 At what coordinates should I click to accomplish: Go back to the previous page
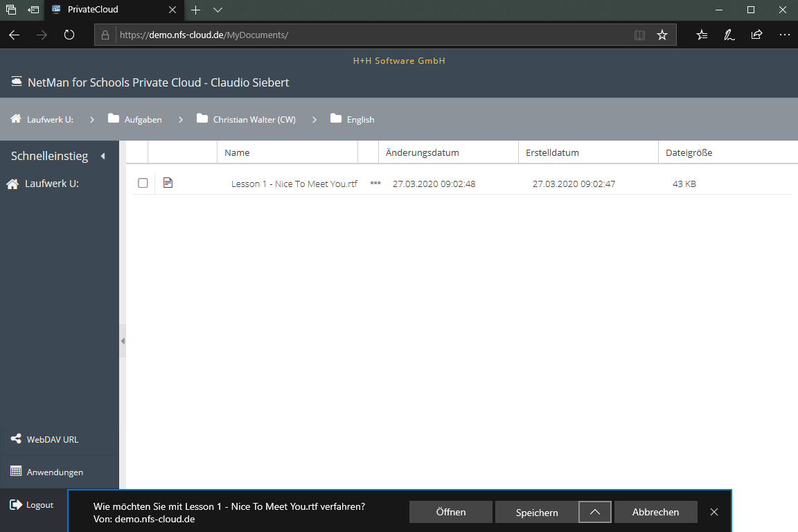(x=15, y=35)
